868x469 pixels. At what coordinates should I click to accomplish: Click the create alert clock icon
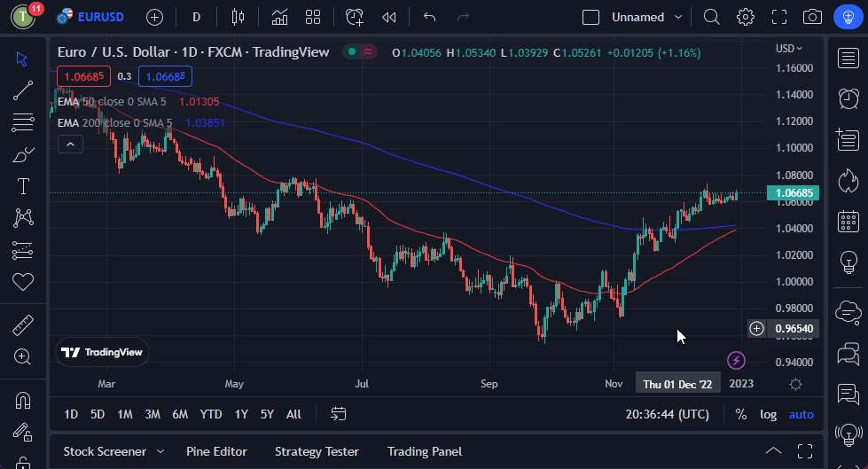[355, 17]
